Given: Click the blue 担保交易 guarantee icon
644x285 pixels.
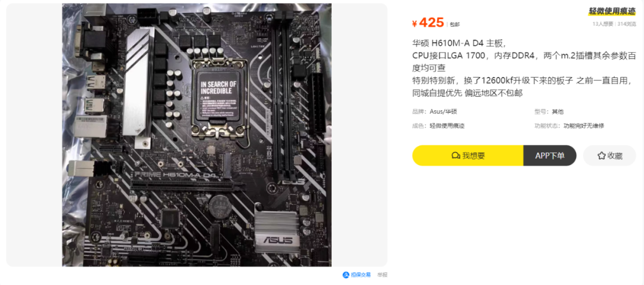Looking at the screenshot, I should click(x=345, y=275).
